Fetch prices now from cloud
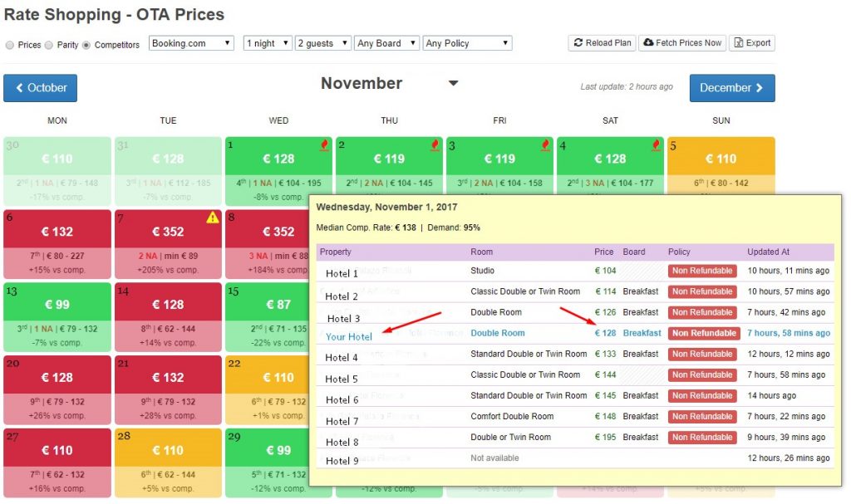Screen dimensions: 851x504 tap(681, 43)
